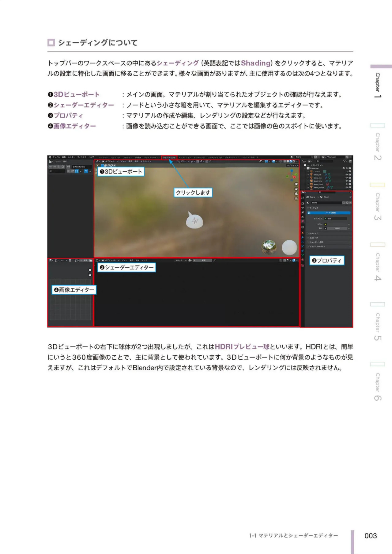Click the viewport camera view icon
Viewport: 392px width, 554px height.
point(296,194)
